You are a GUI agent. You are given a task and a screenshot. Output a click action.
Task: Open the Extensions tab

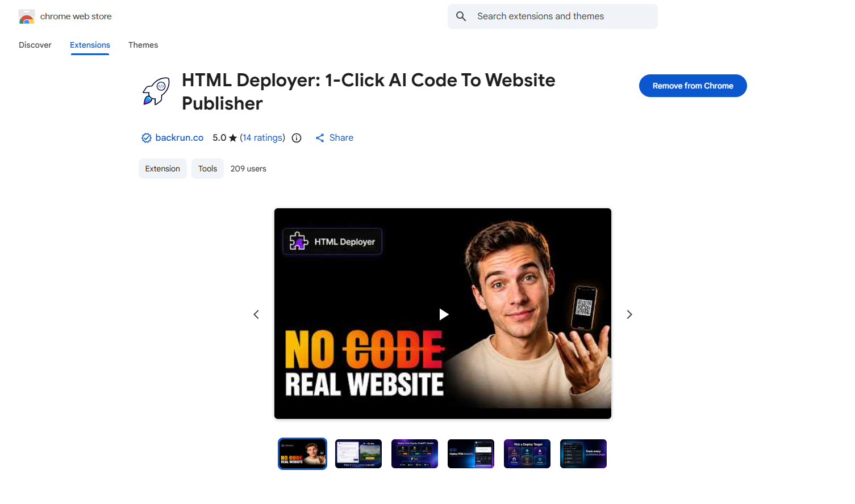[90, 45]
